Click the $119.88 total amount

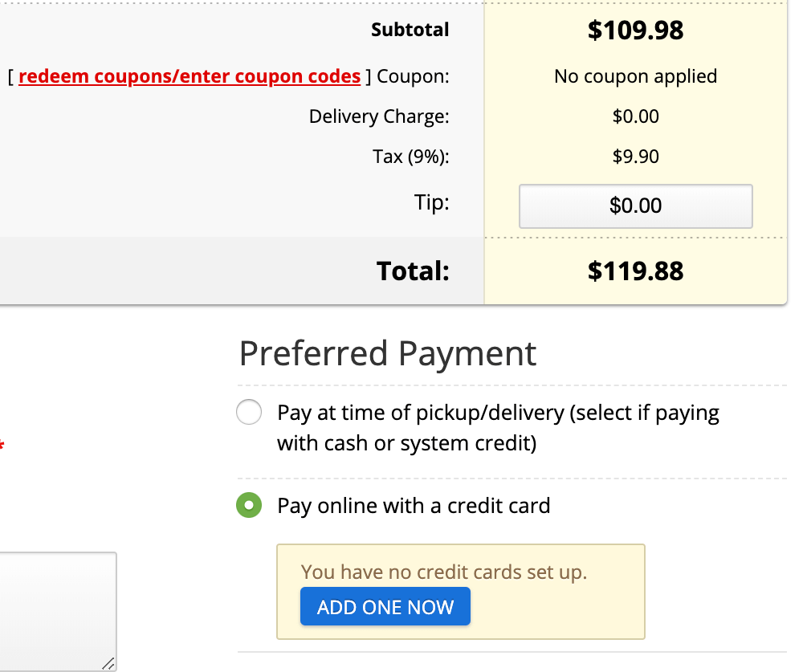(x=635, y=271)
